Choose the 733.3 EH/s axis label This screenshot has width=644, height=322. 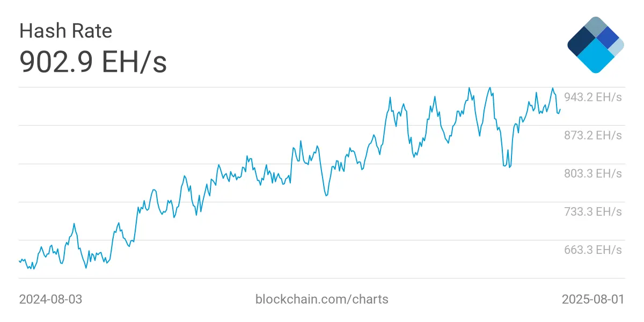(x=592, y=211)
